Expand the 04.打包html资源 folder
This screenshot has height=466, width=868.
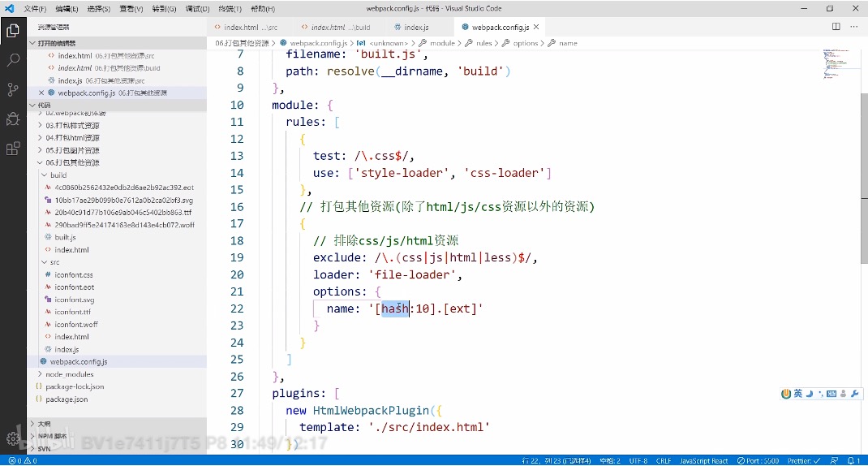(x=72, y=138)
